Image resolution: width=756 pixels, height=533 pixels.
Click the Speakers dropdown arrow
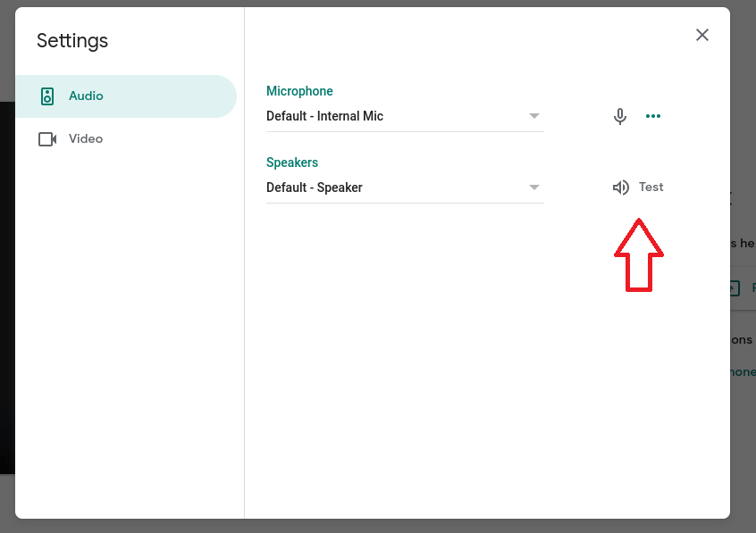tap(534, 187)
